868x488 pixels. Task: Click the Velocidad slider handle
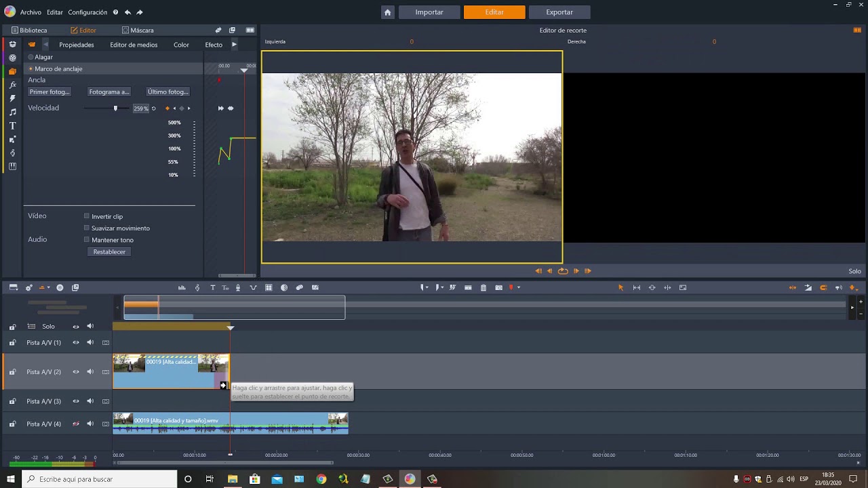coord(115,108)
